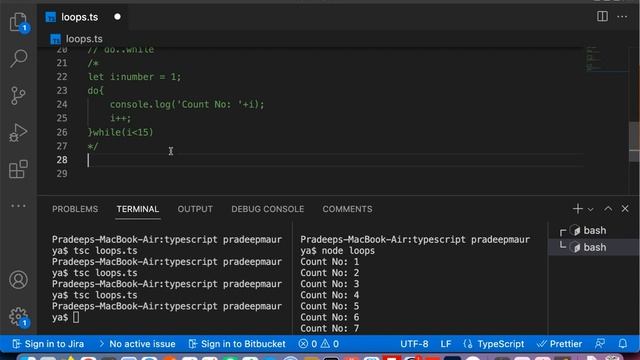The image size is (640, 360).
Task: Click No active issue in status bar
Action: pos(138,344)
